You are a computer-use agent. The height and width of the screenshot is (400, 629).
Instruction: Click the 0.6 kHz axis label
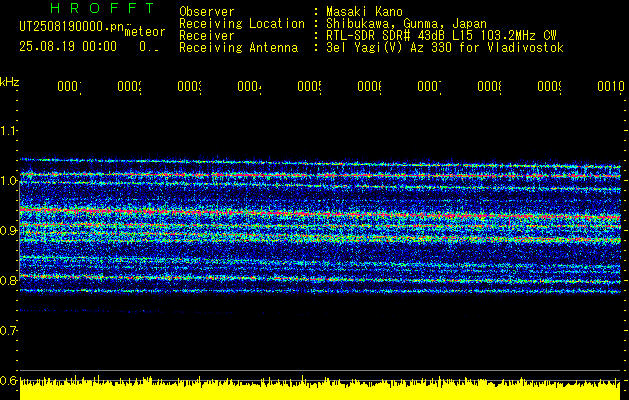click(x=9, y=380)
